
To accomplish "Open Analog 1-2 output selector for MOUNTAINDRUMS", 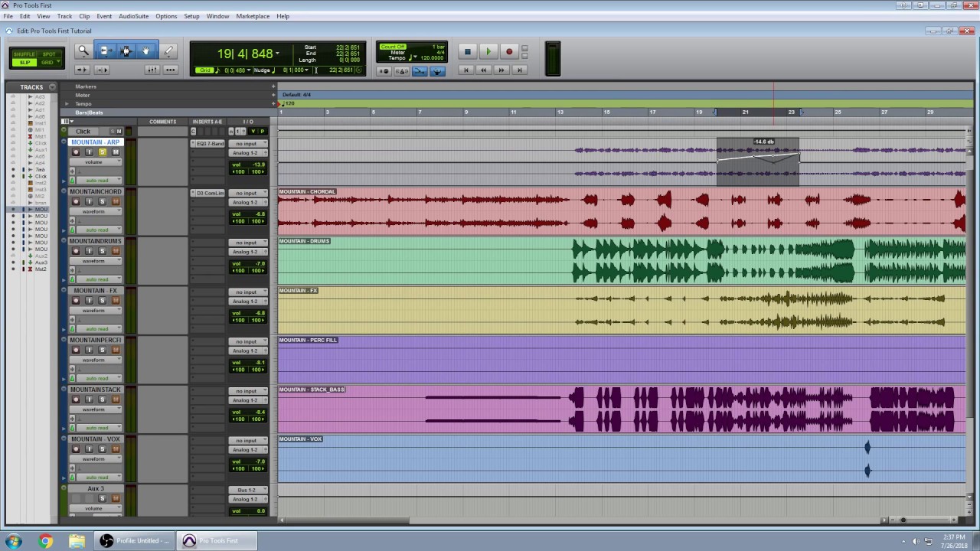I will [249, 252].
